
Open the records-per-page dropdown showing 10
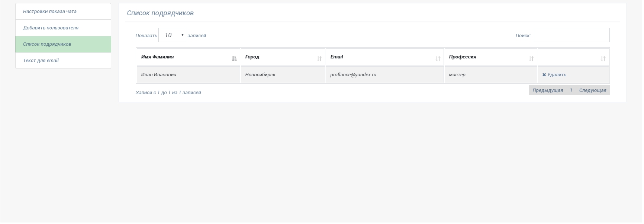click(172, 35)
